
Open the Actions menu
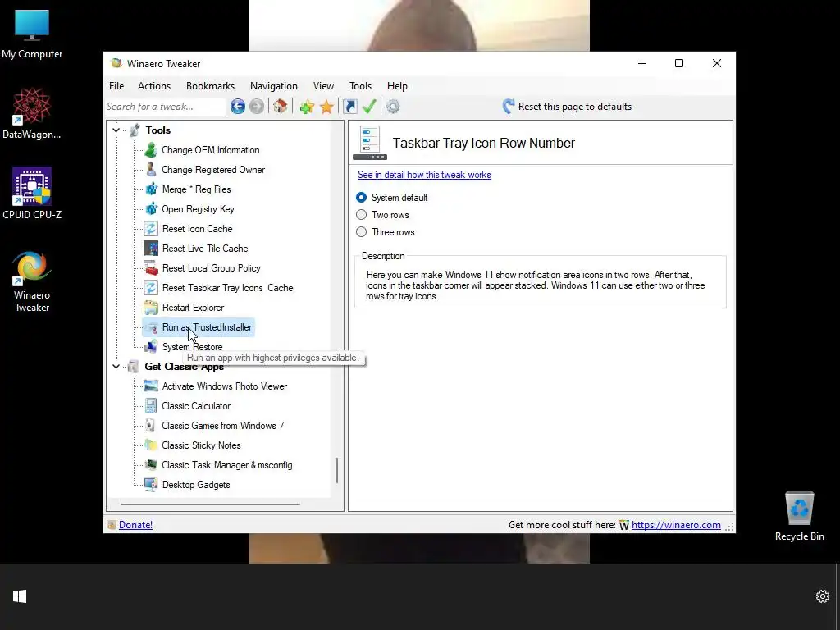coord(154,85)
